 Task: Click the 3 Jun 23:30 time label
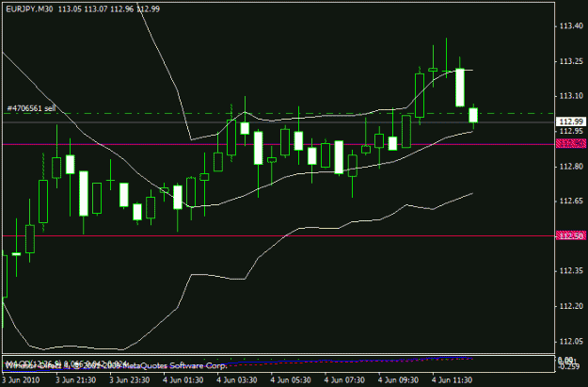[130, 379]
